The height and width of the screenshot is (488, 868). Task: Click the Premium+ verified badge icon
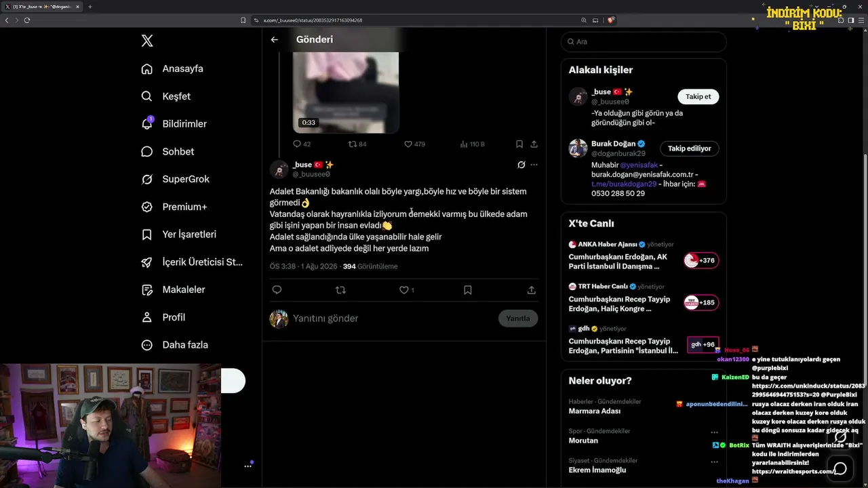(x=146, y=207)
